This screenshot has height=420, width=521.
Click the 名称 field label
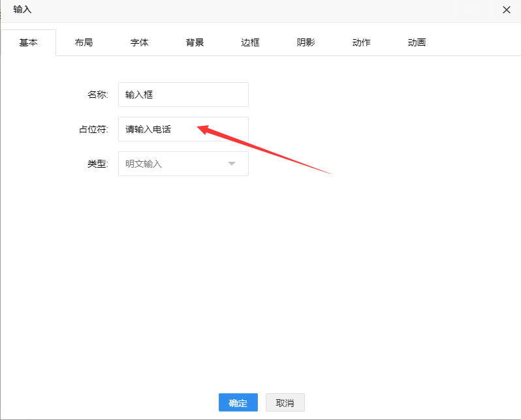point(97,95)
